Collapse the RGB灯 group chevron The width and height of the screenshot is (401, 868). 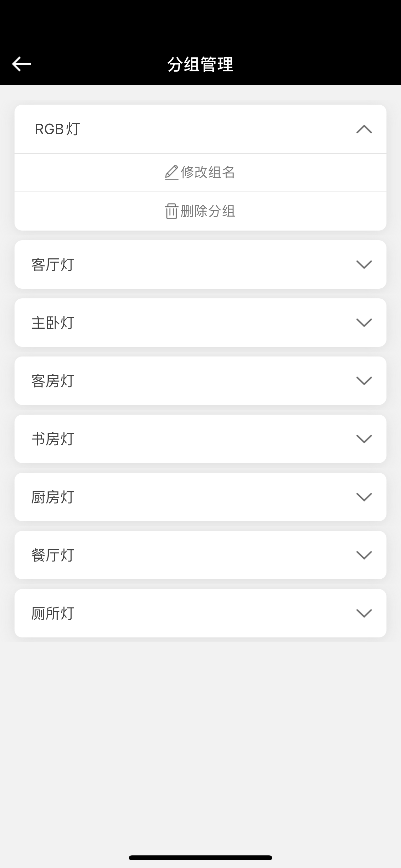click(364, 129)
